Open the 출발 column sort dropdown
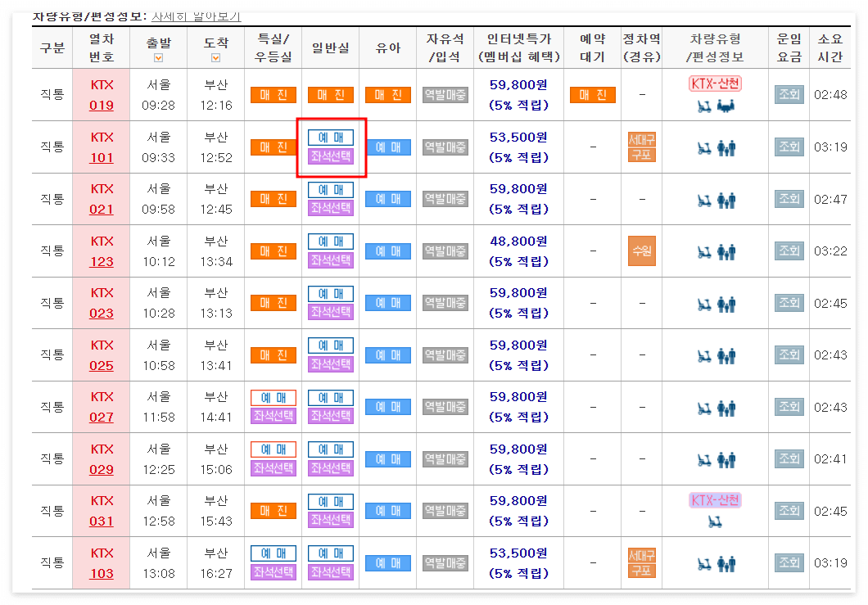The height and width of the screenshot is (605, 868). point(159,57)
